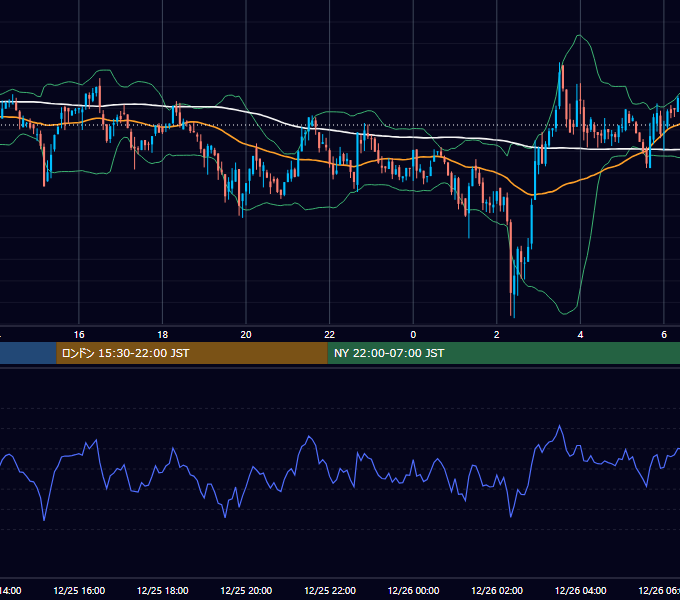The width and height of the screenshot is (680, 600).
Task: Click the blue session band left of ロンドン
Action: pos(28,353)
